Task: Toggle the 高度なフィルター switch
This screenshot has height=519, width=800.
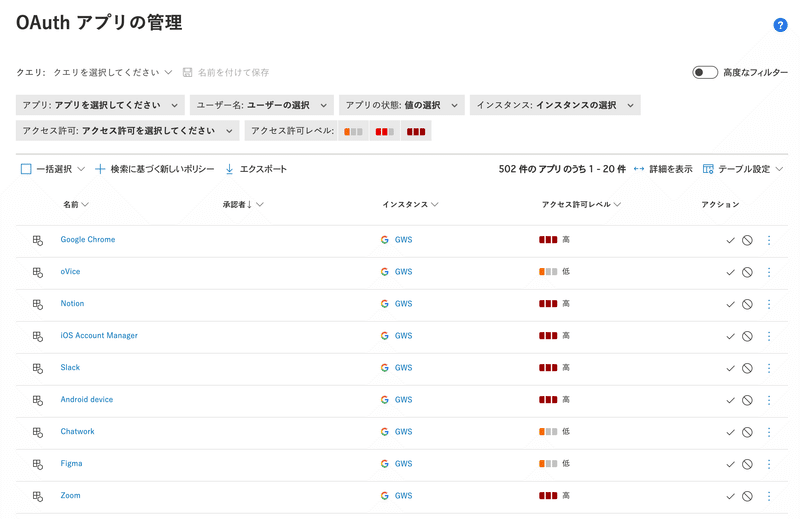Action: pos(705,72)
